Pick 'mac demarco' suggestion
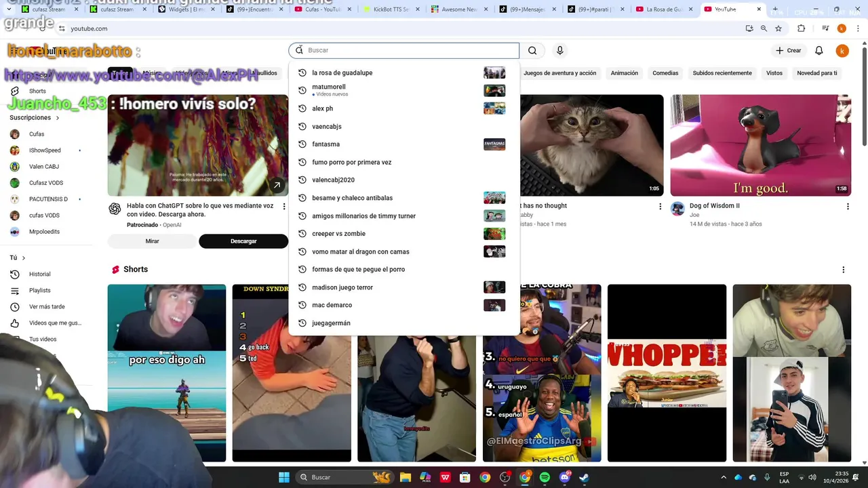 (403, 305)
